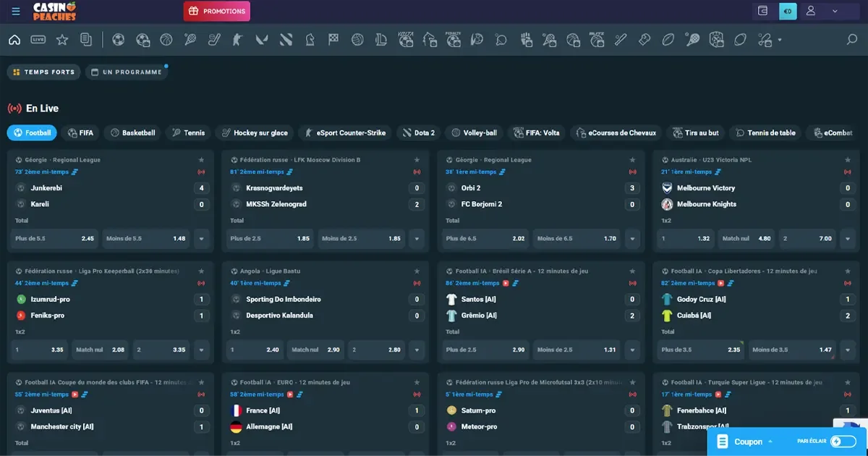Open the hamburger main menu
The height and width of the screenshot is (456, 868).
pyautogui.click(x=16, y=12)
